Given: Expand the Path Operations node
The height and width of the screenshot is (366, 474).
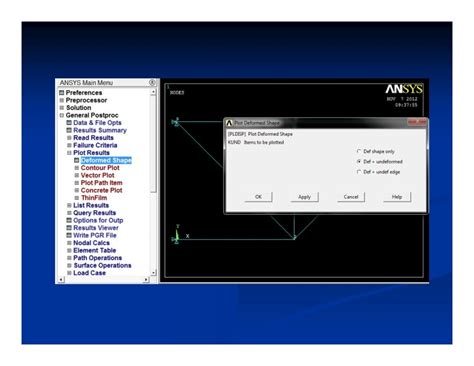Looking at the screenshot, I should coord(69,258).
